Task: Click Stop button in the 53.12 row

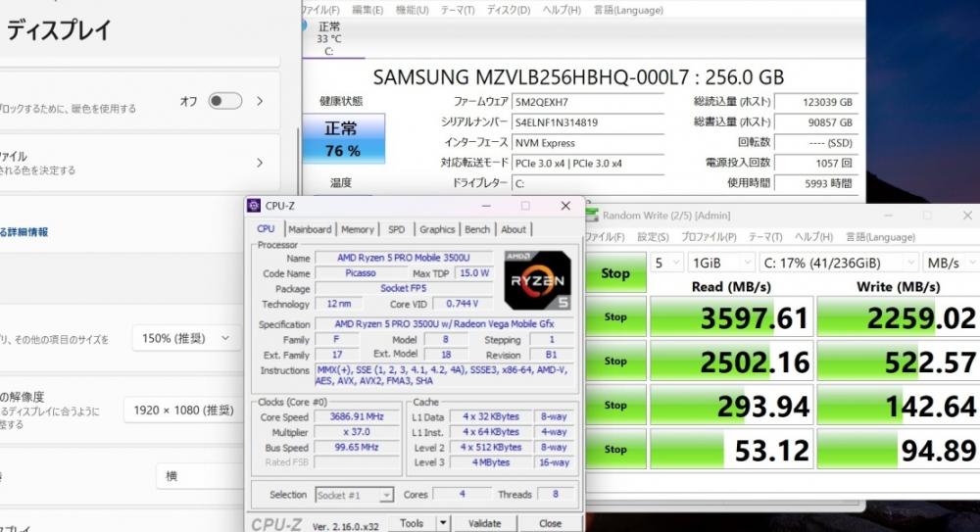Action: [615, 449]
